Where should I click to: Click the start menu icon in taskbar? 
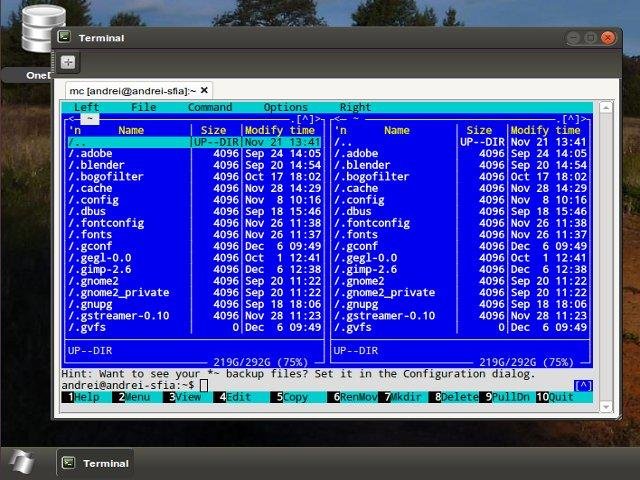coord(22,462)
